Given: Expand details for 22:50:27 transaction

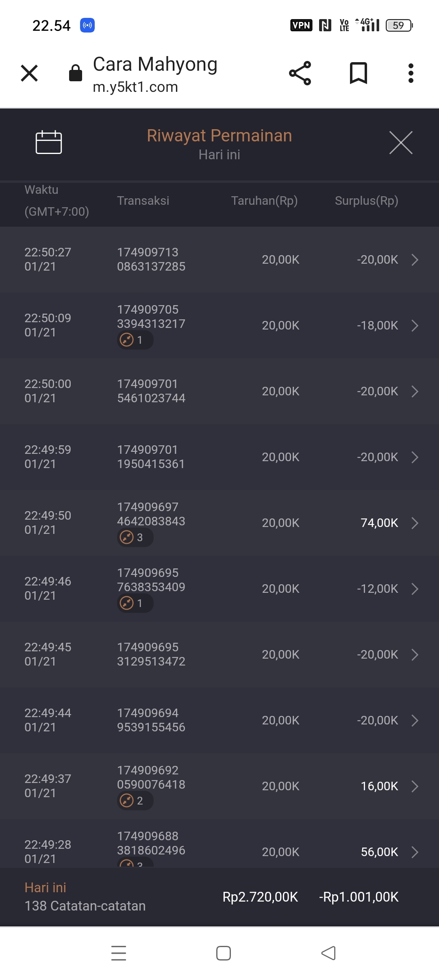Looking at the screenshot, I should tap(415, 260).
